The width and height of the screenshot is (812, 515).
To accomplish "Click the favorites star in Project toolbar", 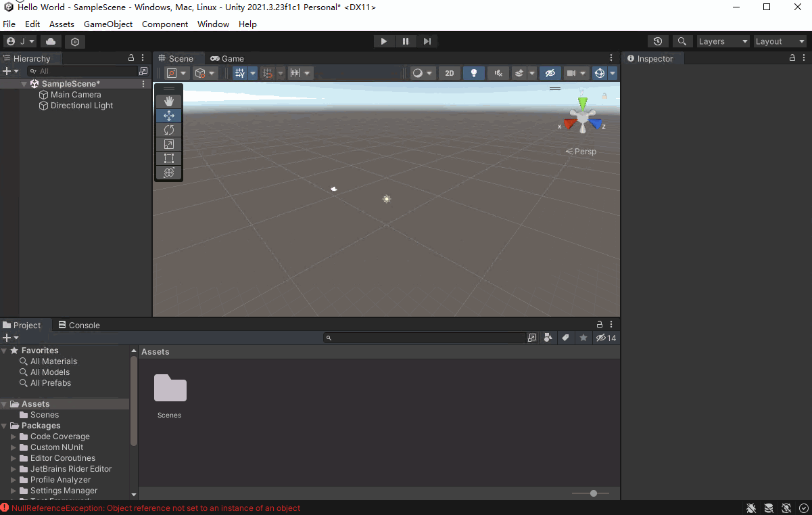I will tap(583, 338).
